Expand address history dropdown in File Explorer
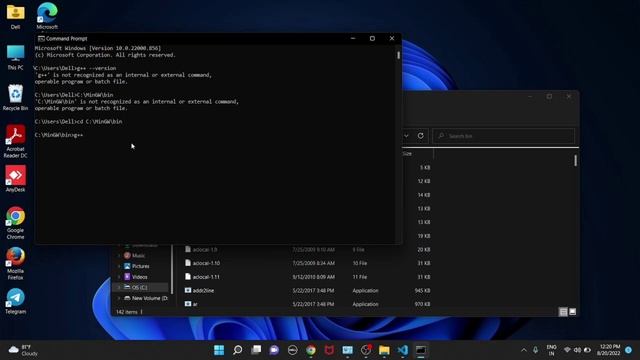The width and height of the screenshot is (640, 360). (x=407, y=136)
